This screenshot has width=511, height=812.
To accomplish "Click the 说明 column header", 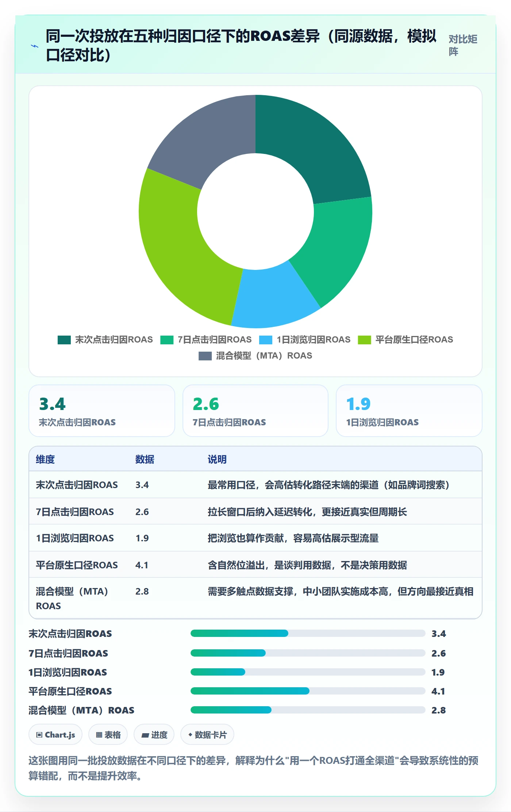I will 217,459.
